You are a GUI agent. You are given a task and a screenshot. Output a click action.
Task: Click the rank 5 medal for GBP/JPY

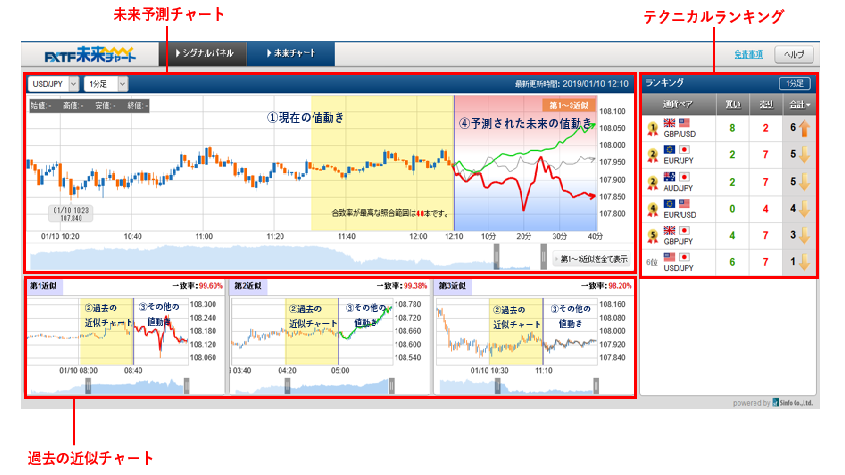(653, 238)
